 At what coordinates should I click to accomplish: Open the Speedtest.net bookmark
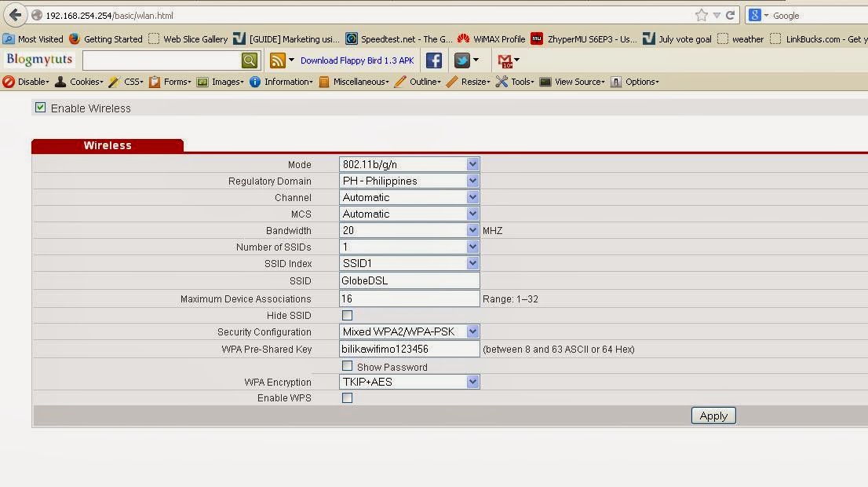(399, 39)
